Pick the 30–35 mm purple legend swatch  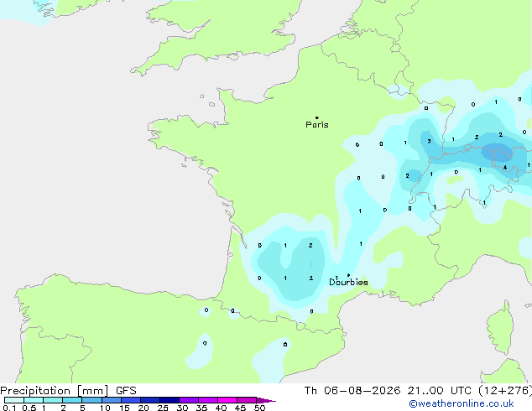[189, 400]
